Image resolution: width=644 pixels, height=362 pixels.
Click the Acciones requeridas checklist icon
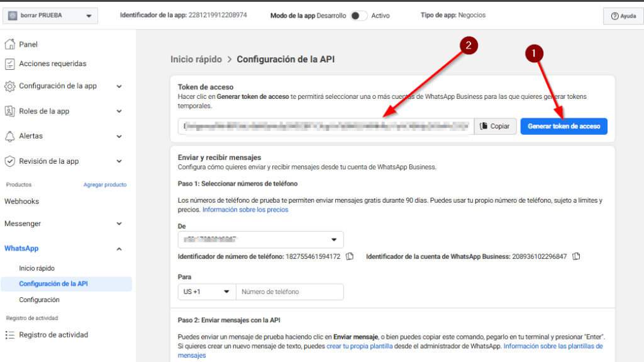coord(10,64)
